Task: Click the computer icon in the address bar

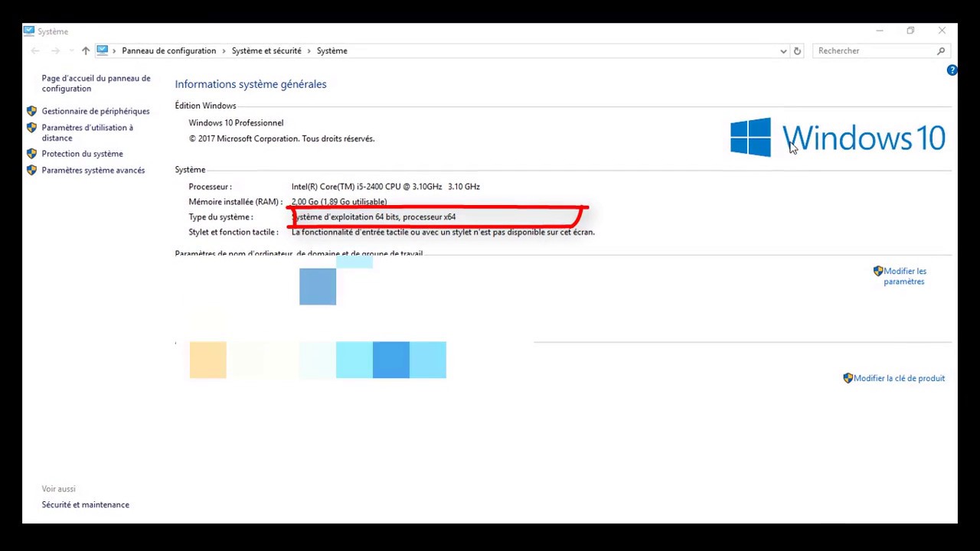Action: point(102,51)
